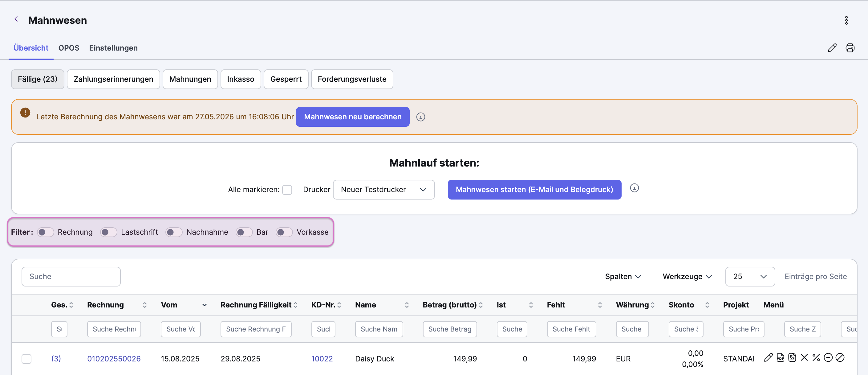Click the percent icon in Daisy Duck row
The image size is (868, 375).
pos(816,357)
